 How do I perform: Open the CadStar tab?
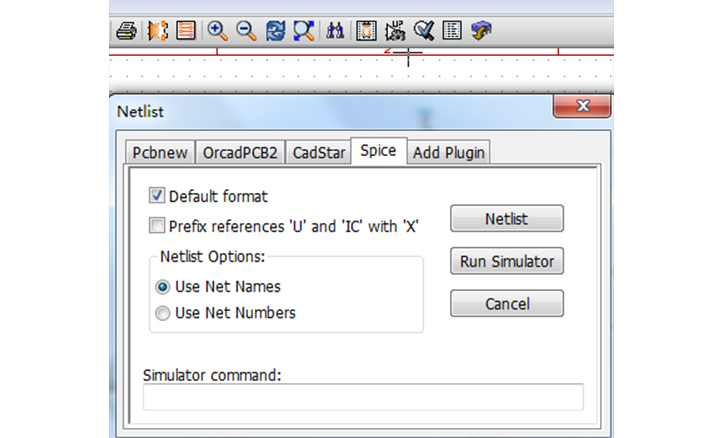[319, 152]
